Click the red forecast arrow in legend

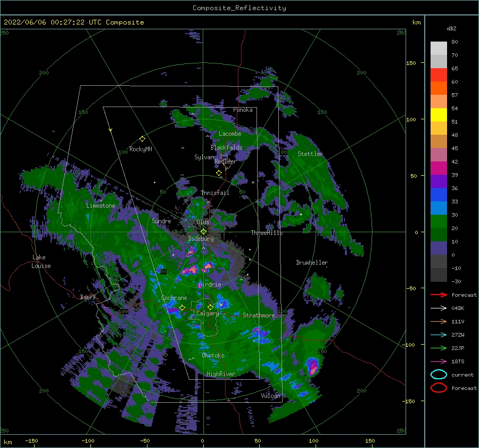coord(439,295)
